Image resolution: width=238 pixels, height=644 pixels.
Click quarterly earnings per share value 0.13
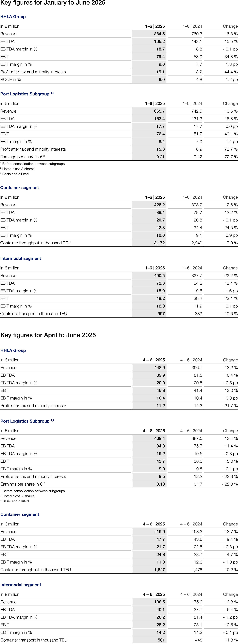161,484
